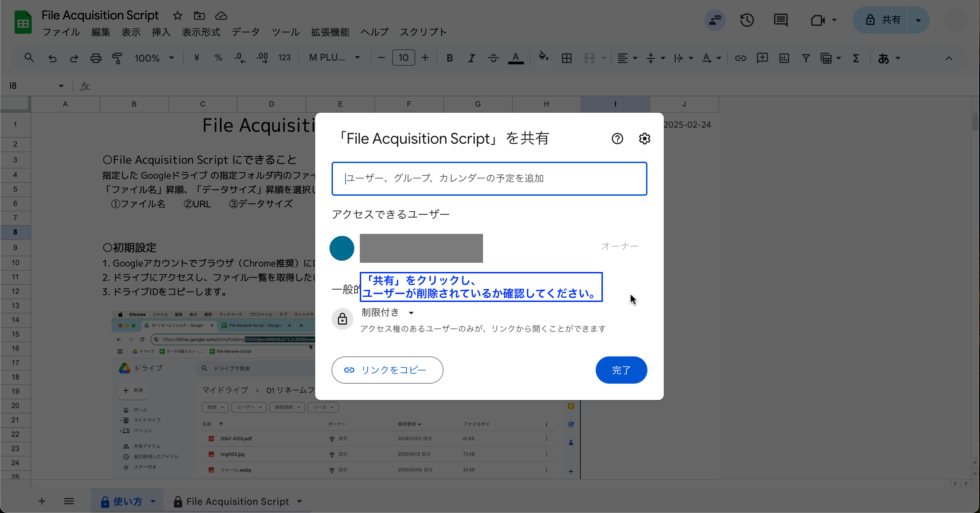Open the zoom 100% dropdown
Image resolution: width=980 pixels, height=513 pixels.
point(154,58)
